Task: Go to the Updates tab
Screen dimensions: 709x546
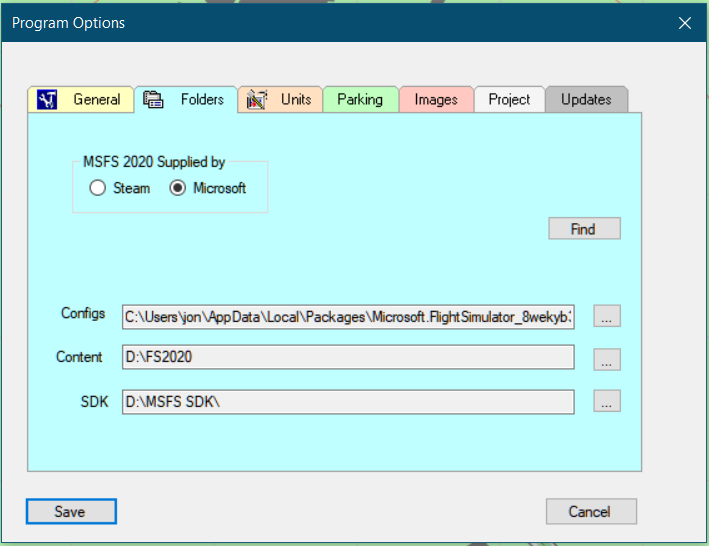Action: [586, 99]
